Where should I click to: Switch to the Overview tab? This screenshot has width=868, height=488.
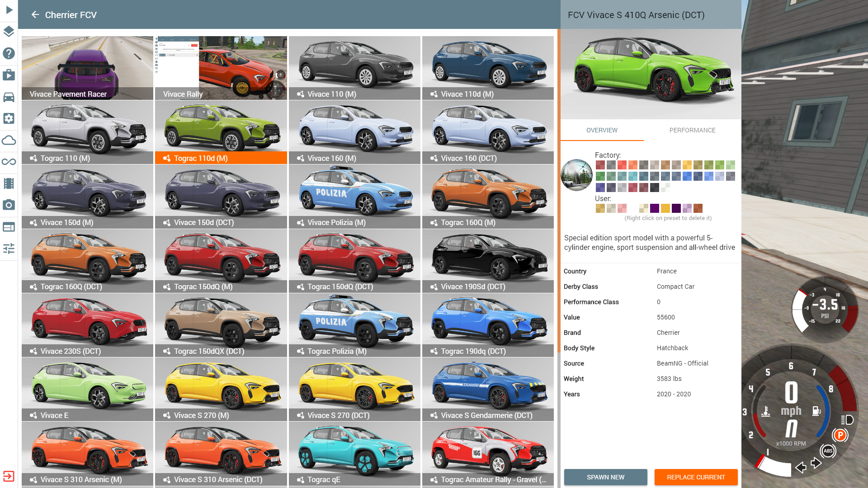(x=602, y=130)
